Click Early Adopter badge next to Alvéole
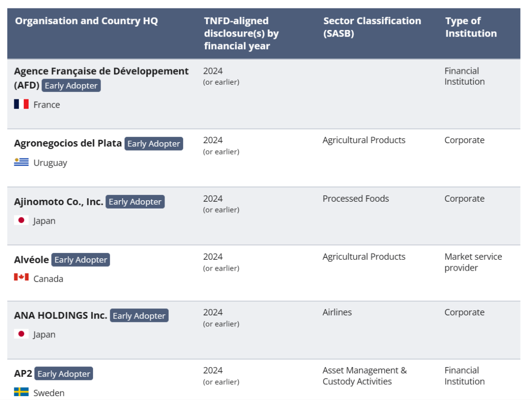Viewport: 532px width, 400px height. [80, 260]
